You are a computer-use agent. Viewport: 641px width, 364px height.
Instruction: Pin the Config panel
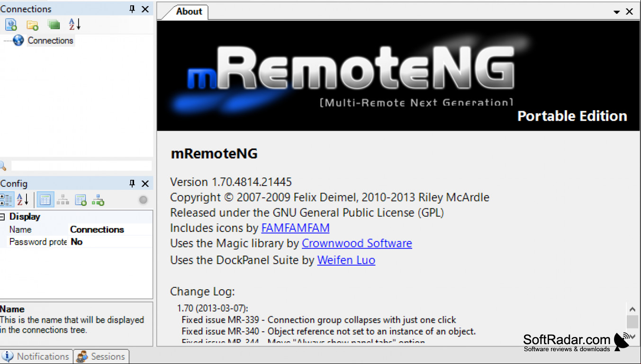tap(132, 184)
